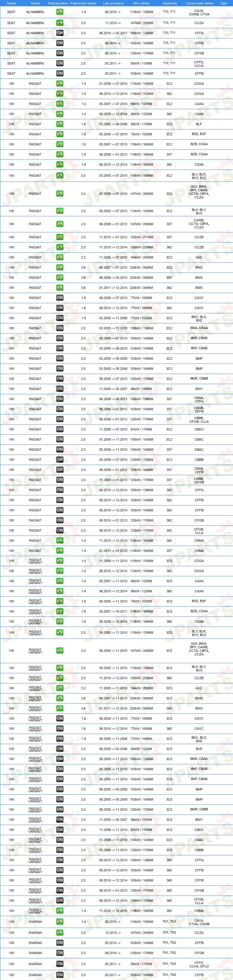Click the Opis column header
233x980 pixels.
click(x=223, y=4)
